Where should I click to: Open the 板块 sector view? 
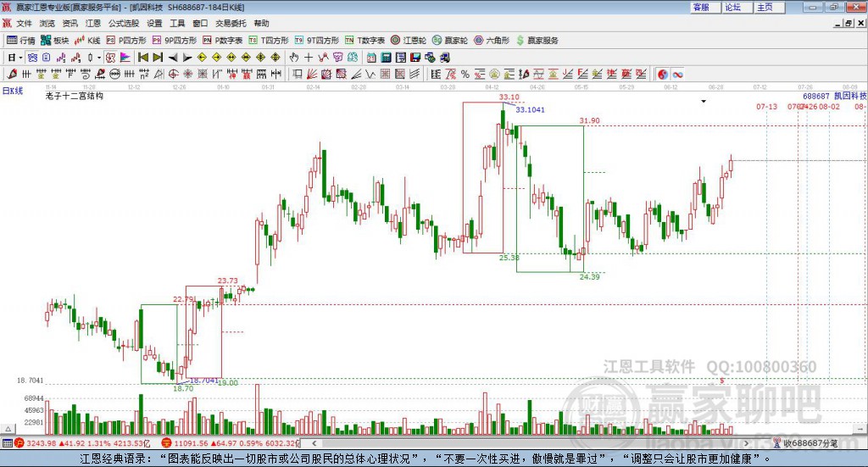[54, 41]
